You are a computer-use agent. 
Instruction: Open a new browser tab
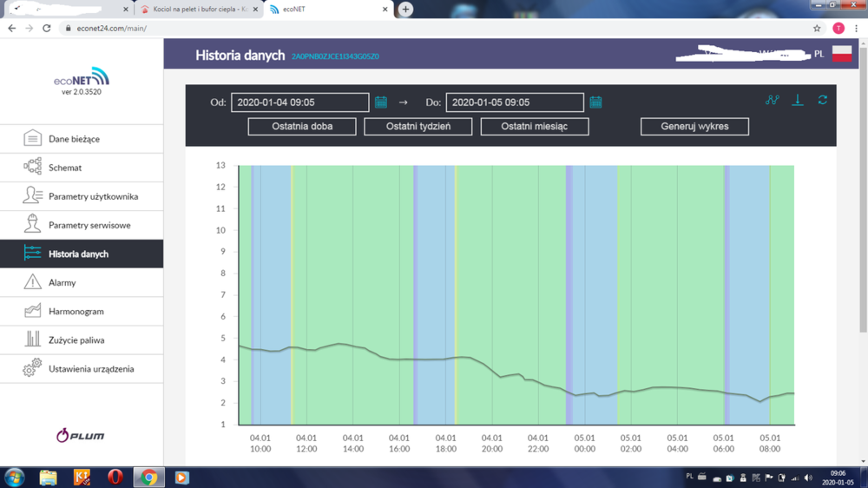point(405,10)
